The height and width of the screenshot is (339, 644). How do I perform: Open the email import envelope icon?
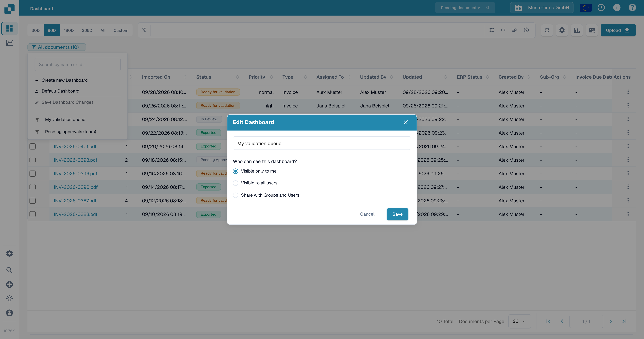tap(592, 30)
